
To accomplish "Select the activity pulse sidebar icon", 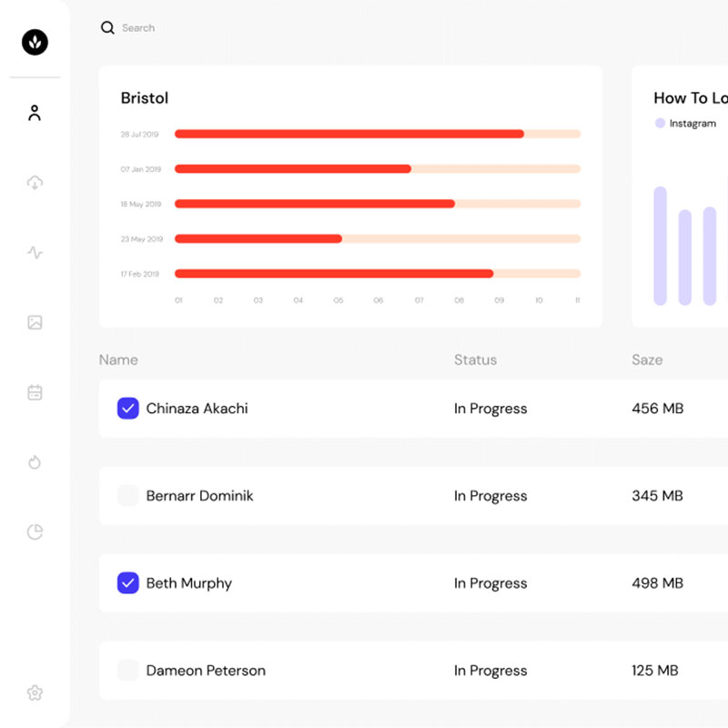I will click(x=35, y=253).
